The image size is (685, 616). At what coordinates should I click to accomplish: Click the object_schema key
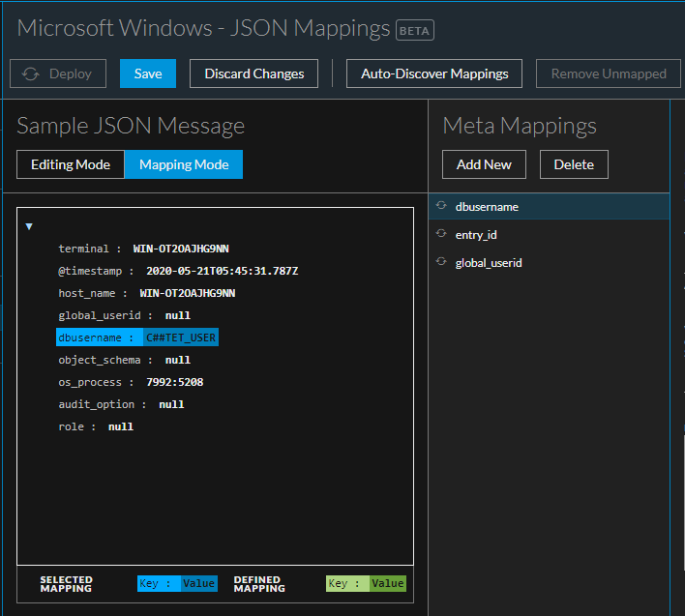tap(100, 360)
